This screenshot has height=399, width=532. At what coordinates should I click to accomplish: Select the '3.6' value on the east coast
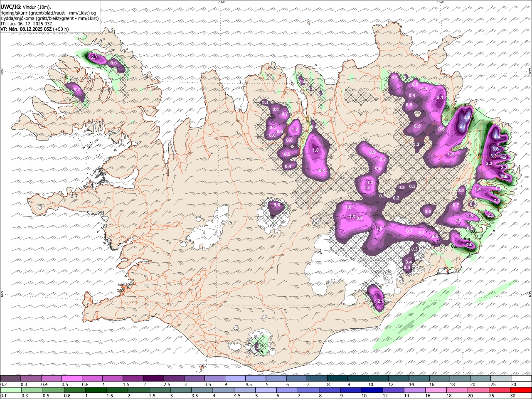(495, 149)
